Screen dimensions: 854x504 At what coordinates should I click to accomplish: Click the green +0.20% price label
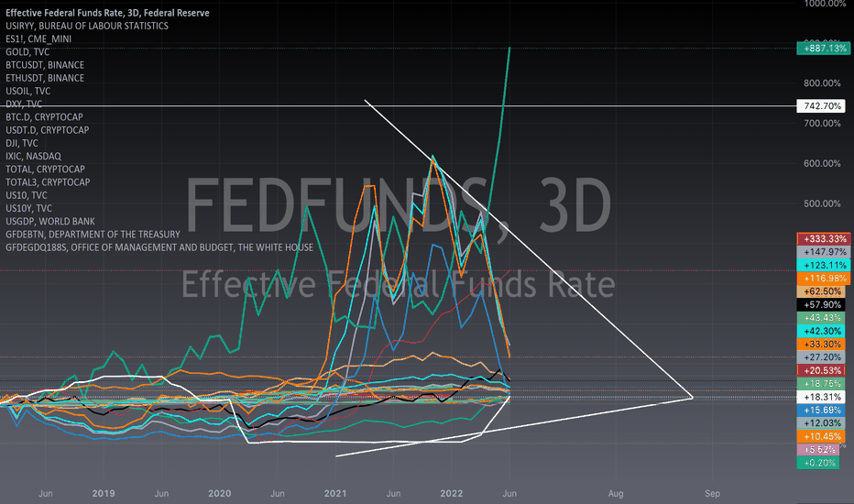tap(818, 463)
